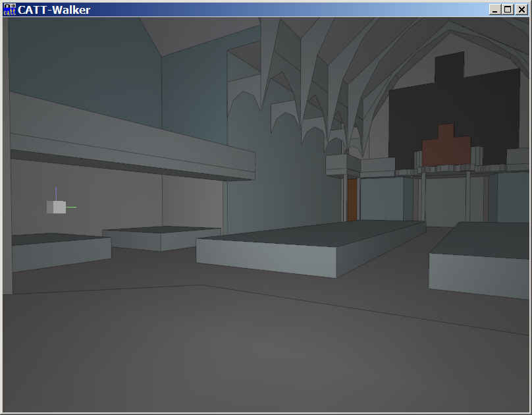The height and width of the screenshot is (415, 532).
Task: Click the CATT-Walker title bar text
Action: point(54,9)
